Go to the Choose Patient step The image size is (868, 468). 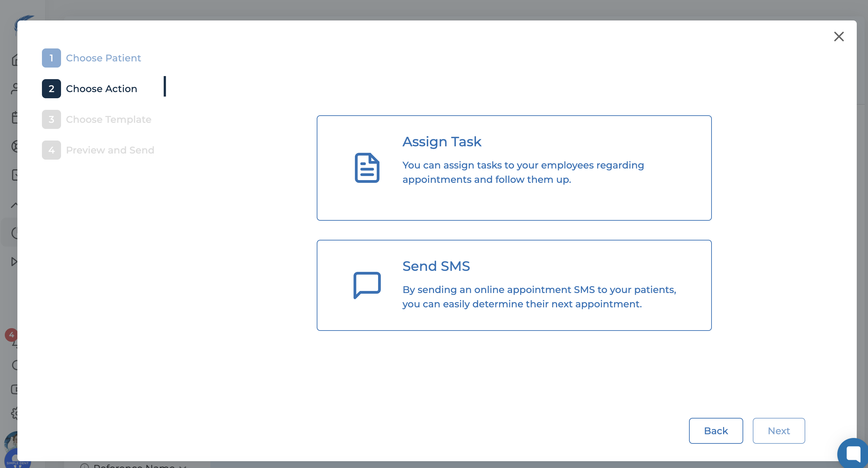(103, 58)
